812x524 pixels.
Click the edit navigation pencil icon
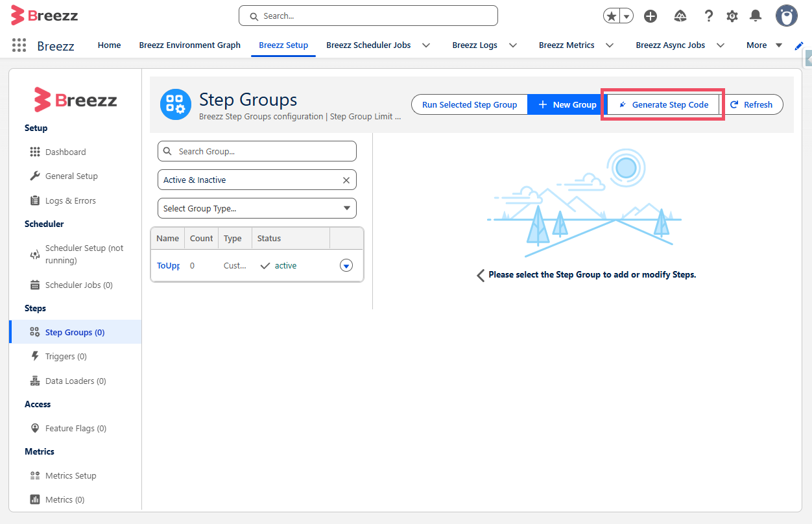(x=799, y=45)
